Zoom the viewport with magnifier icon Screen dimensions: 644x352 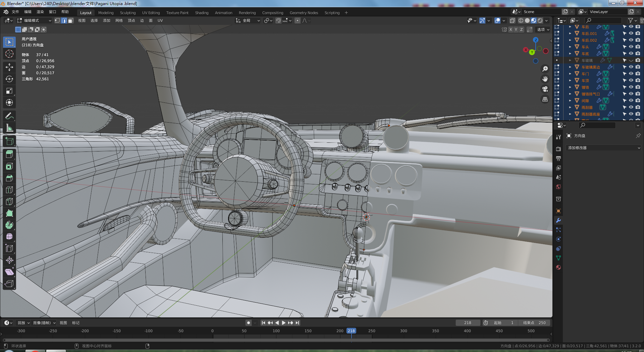click(x=545, y=69)
